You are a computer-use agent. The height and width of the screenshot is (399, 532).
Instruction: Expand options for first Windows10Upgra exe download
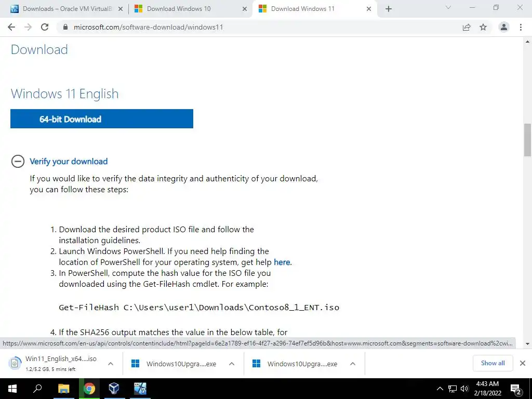click(232, 364)
